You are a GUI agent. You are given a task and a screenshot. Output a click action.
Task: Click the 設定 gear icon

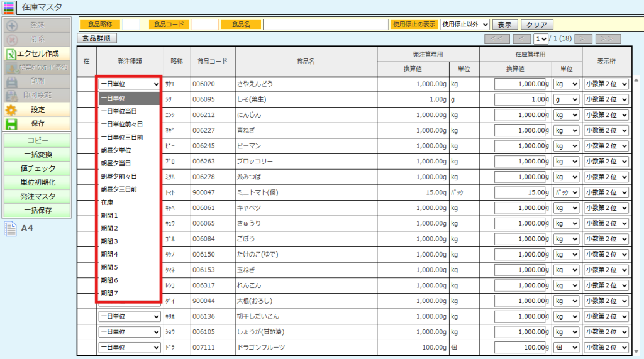pos(11,109)
